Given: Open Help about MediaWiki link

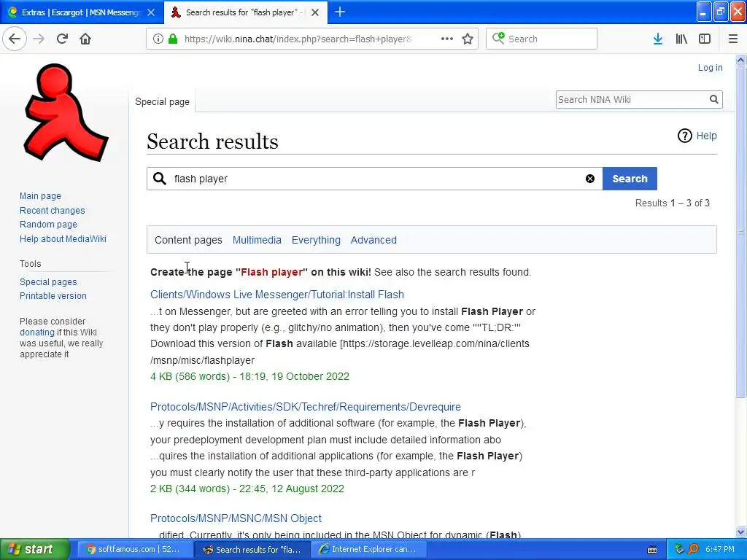Looking at the screenshot, I should tap(63, 238).
